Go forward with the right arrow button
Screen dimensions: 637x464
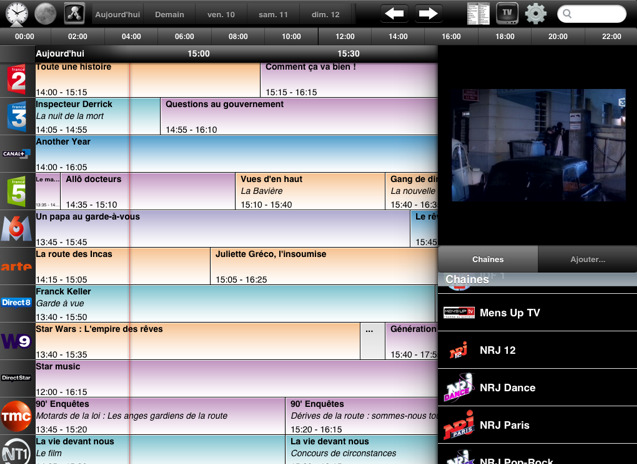428,13
